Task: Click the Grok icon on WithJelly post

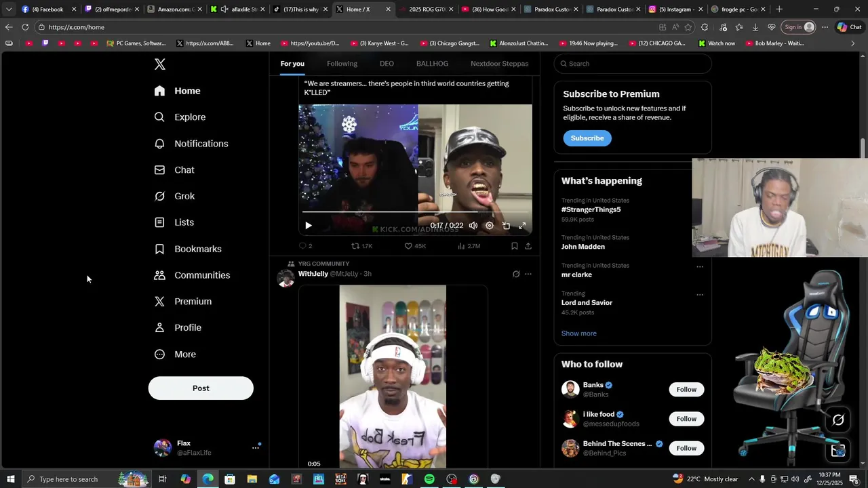Action: coord(516,274)
